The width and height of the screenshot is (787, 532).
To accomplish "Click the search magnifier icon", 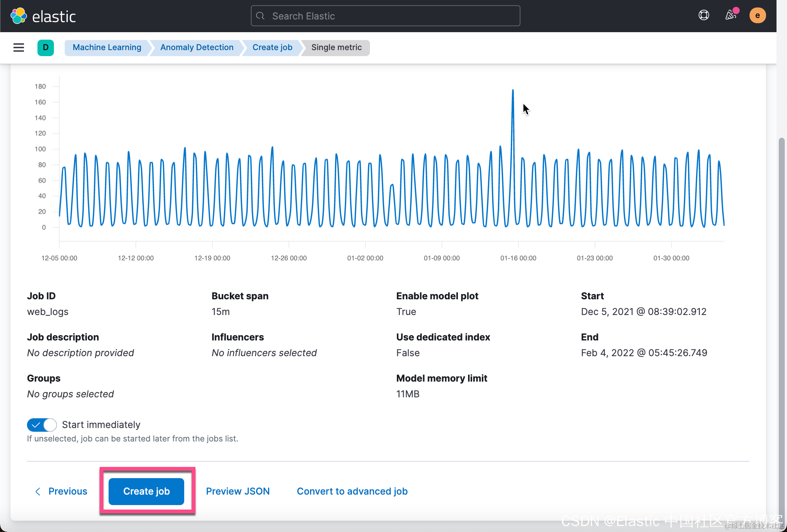I will point(260,16).
